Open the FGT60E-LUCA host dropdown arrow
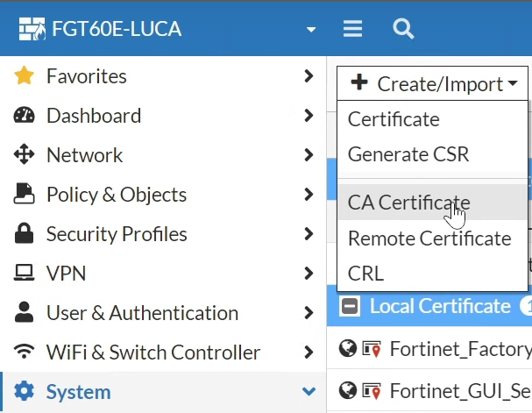Image resolution: width=532 pixels, height=413 pixels. click(x=311, y=30)
